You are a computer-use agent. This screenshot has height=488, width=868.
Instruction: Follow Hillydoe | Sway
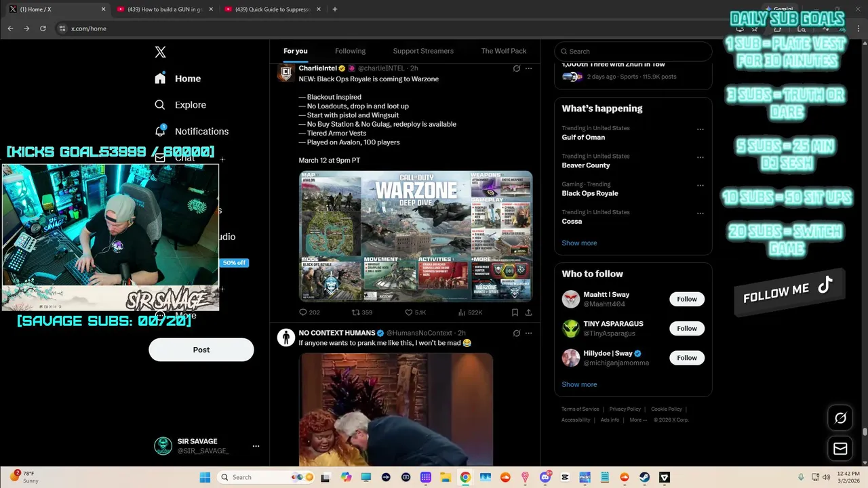(x=687, y=357)
